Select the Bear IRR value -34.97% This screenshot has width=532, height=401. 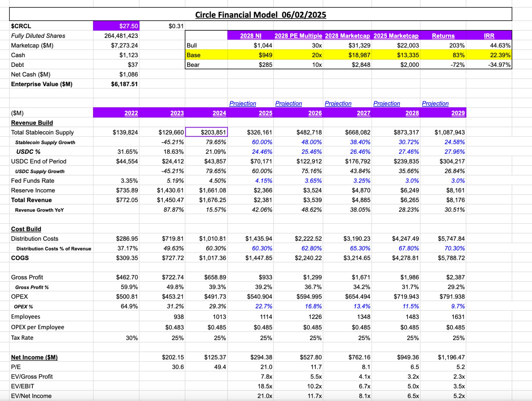click(x=499, y=65)
